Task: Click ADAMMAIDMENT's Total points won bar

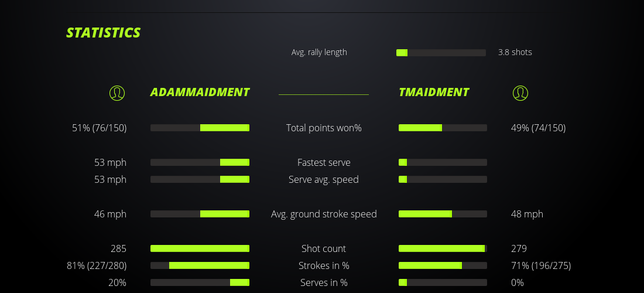Action: coord(200,128)
